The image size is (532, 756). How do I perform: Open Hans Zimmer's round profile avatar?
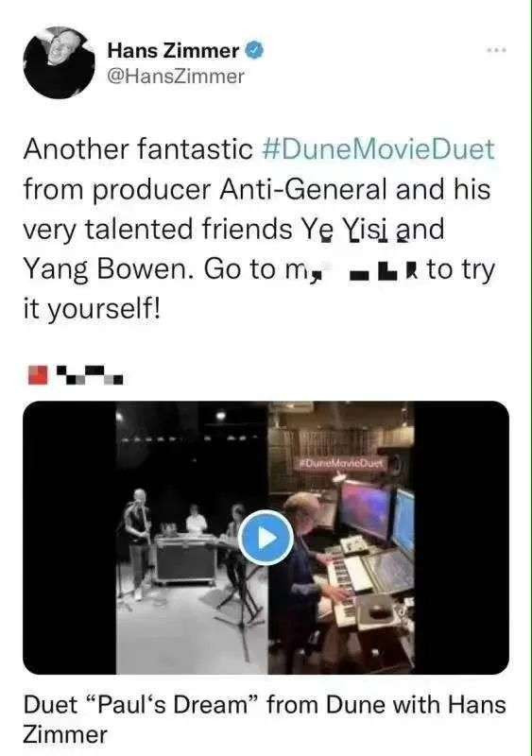coord(59,62)
